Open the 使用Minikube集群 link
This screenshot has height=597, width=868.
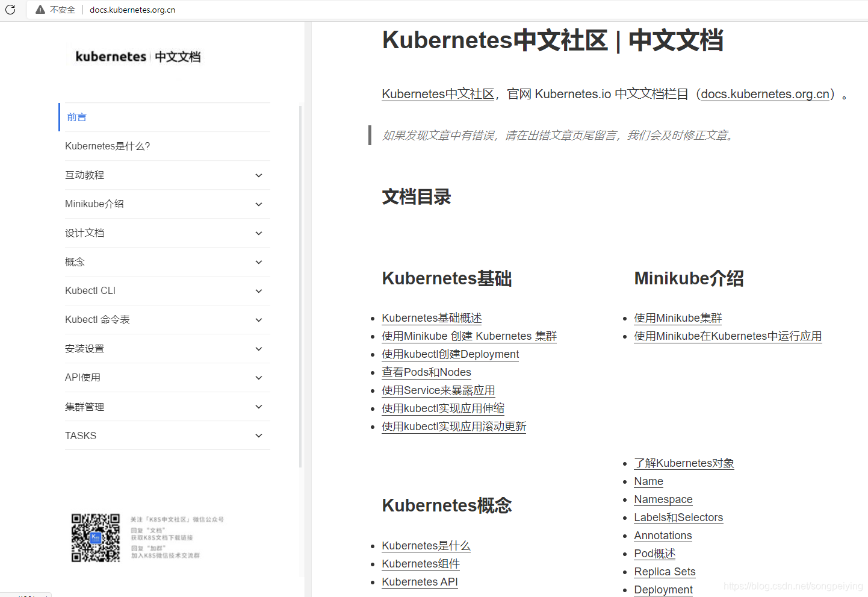click(677, 317)
